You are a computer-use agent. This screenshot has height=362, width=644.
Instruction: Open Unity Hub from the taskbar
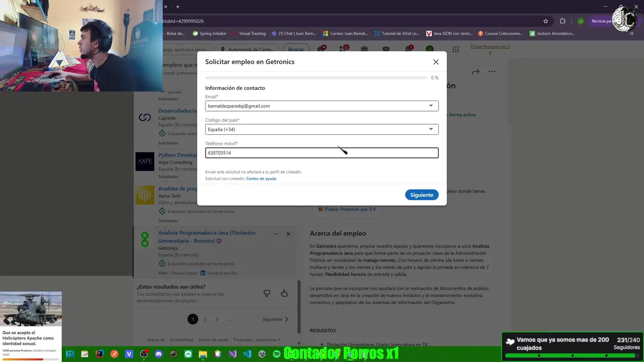pyautogui.click(x=262, y=354)
